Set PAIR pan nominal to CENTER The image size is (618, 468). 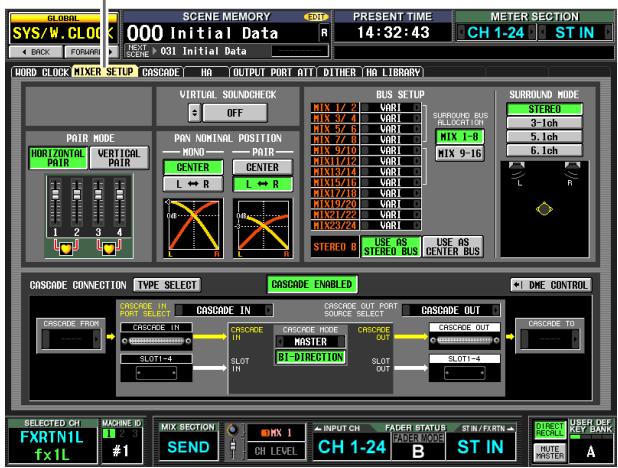click(x=262, y=167)
